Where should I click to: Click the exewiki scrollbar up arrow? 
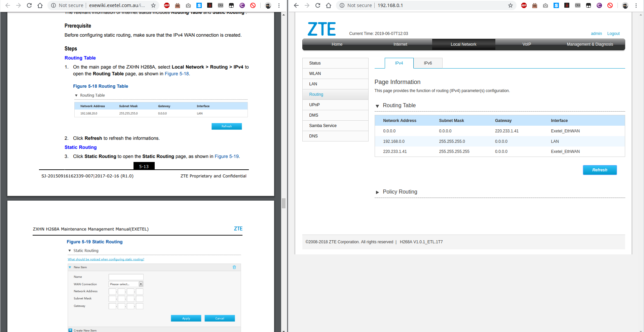pos(283,15)
